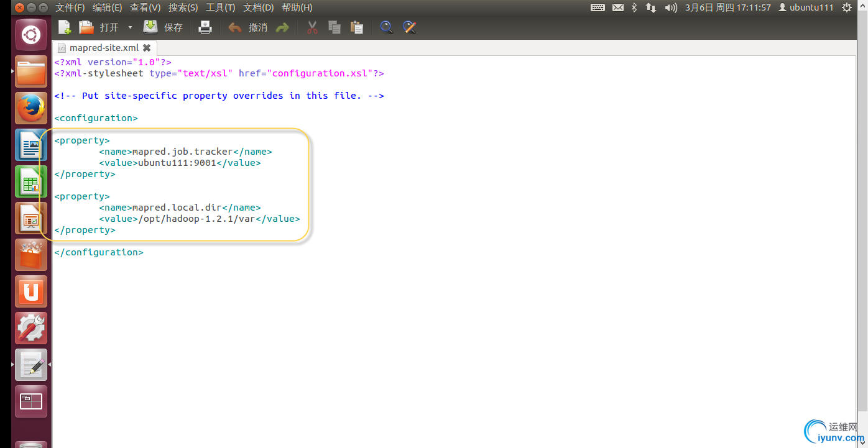Select the mapred-site.xml tab
The height and width of the screenshot is (448, 868).
click(104, 48)
